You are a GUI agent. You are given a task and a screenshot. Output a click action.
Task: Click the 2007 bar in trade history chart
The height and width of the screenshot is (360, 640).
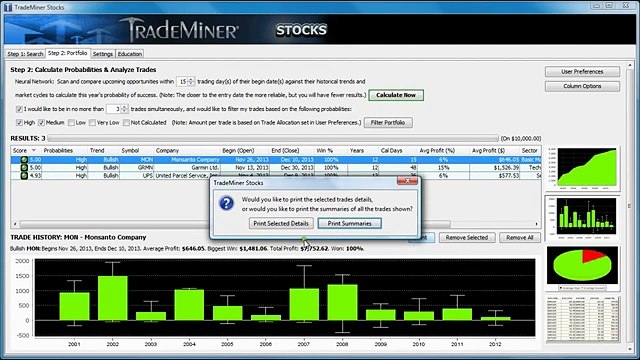coord(304,304)
